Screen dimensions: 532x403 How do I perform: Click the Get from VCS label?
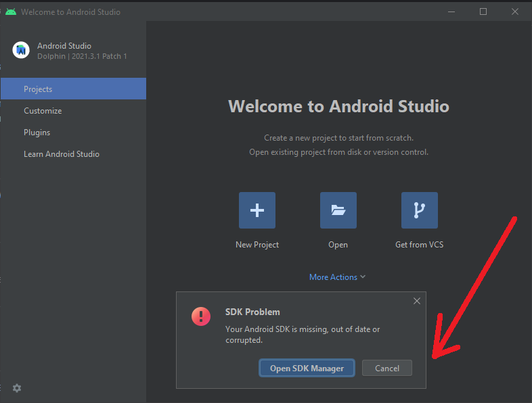coord(420,245)
